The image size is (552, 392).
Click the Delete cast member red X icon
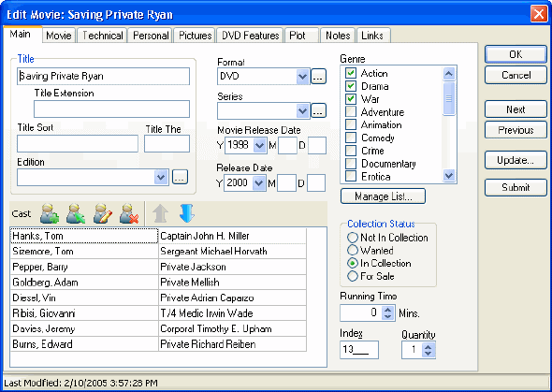click(x=129, y=213)
